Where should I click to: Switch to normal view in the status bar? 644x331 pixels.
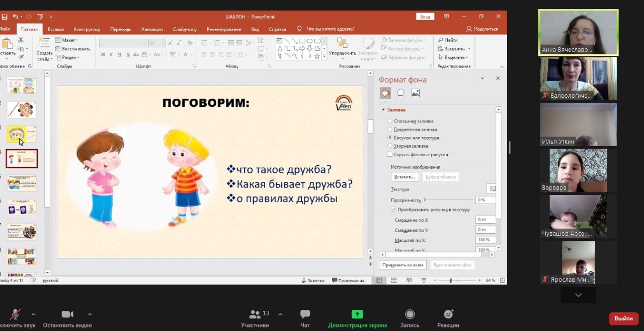[x=379, y=280]
